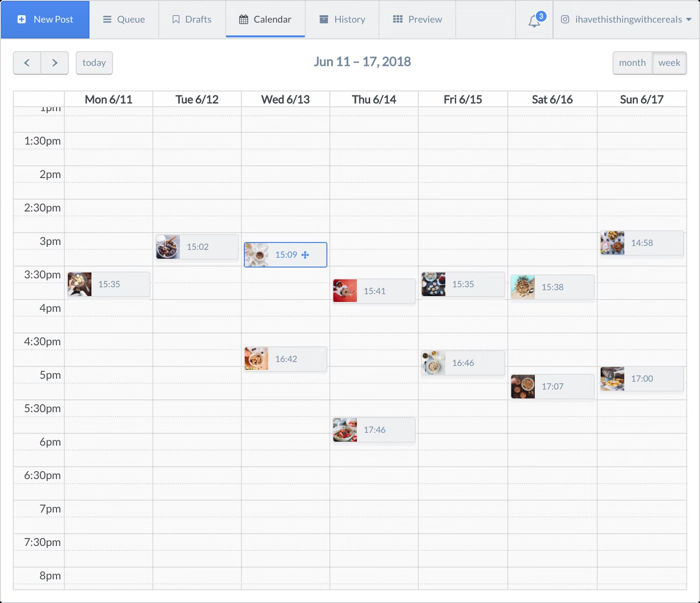Open a New Post

pos(45,19)
